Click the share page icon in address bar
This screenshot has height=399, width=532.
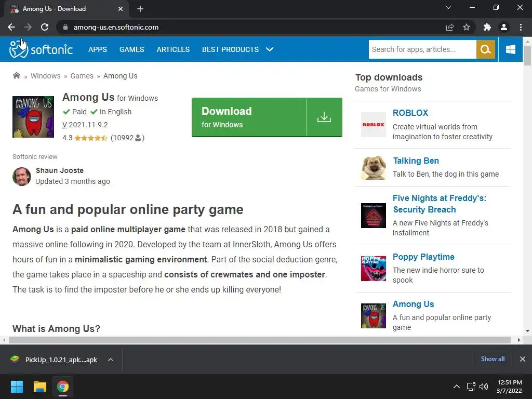tap(450, 27)
